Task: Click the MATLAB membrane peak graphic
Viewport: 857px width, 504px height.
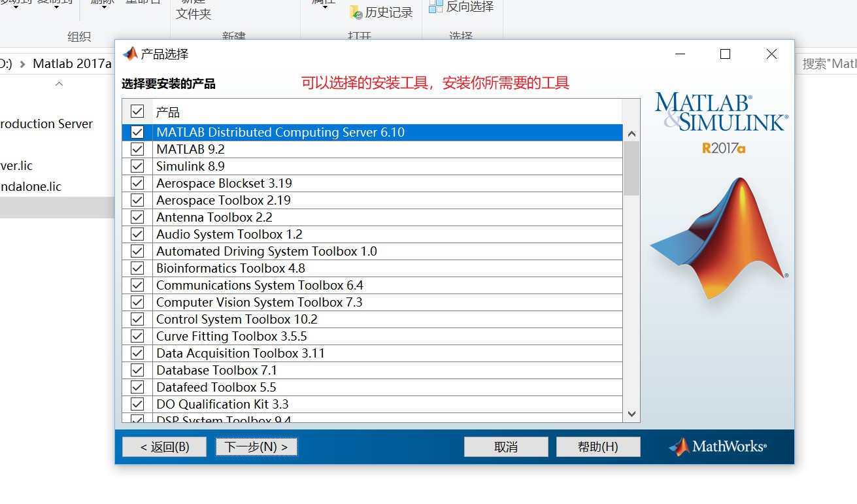Action: 719,239
